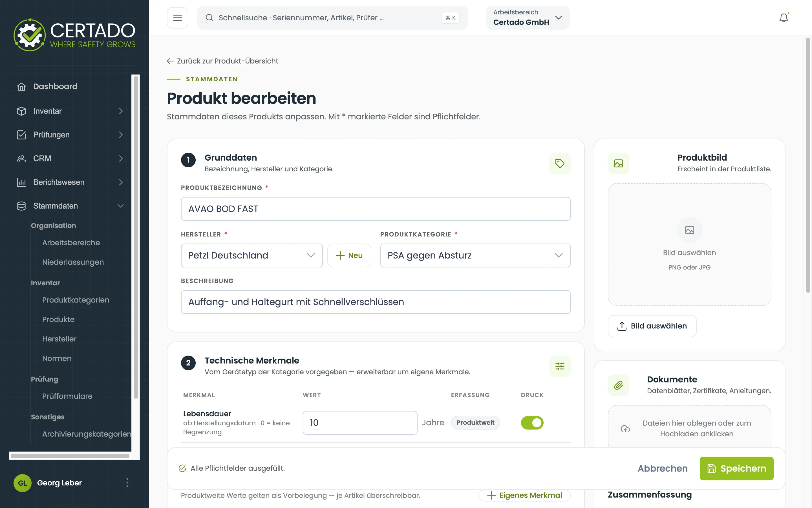
Task: Click the Dokumente file drop area
Action: pyautogui.click(x=690, y=427)
